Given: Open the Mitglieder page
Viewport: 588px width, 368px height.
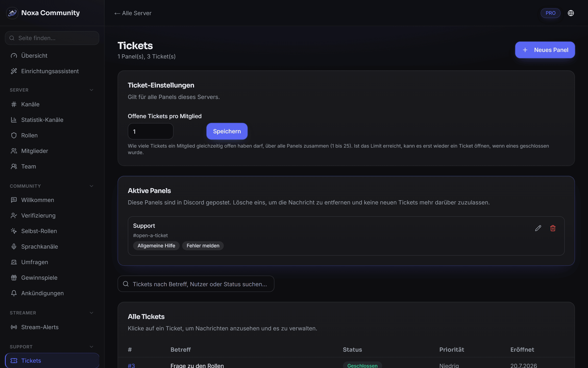Looking at the screenshot, I should pos(52,151).
